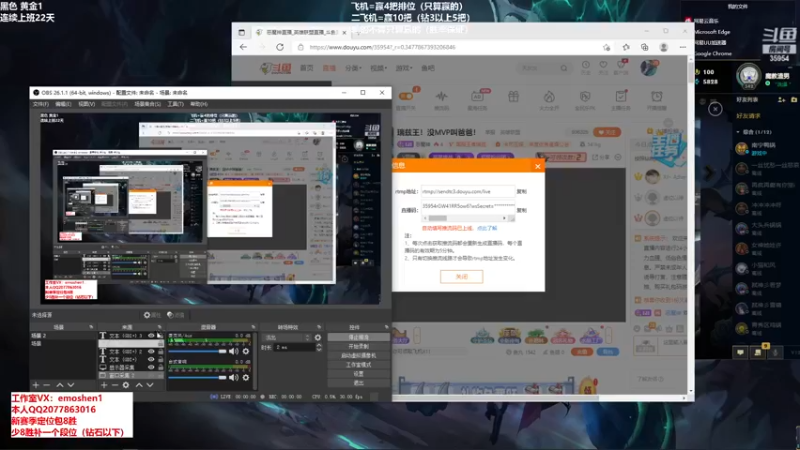Screen dimensions: 800x450
Task: Add a new scene with the plus icon
Action: [x=36, y=385]
